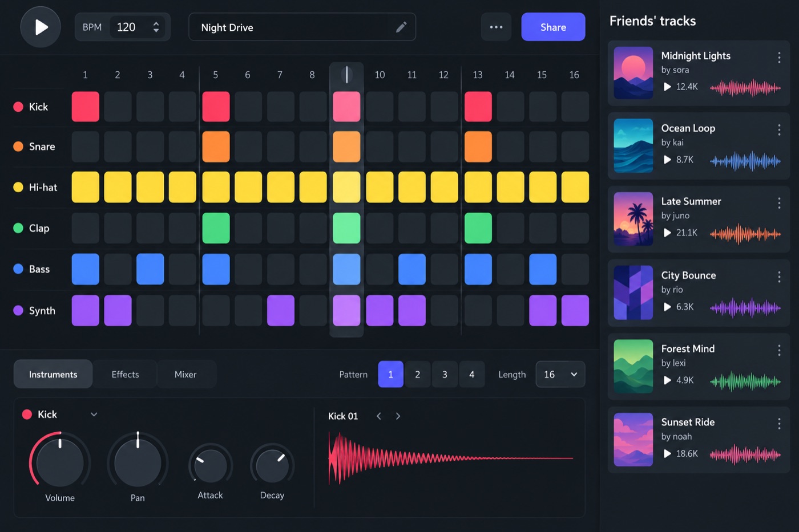This screenshot has width=799, height=532.
Task: Click the Share button
Action: 553,27
